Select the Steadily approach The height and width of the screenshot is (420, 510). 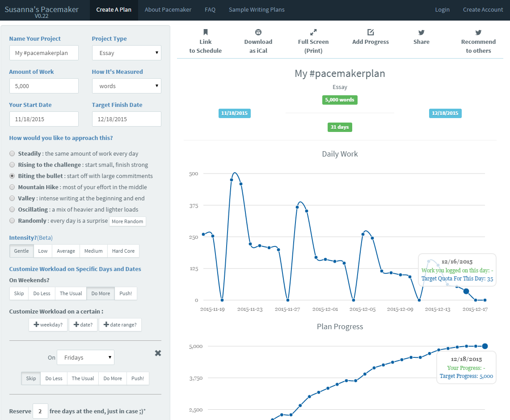click(x=12, y=153)
